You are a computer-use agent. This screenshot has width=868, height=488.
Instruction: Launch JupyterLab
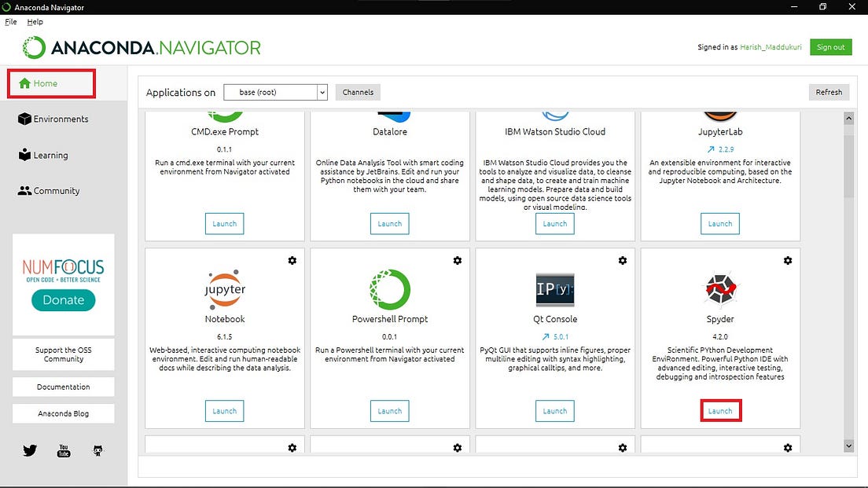pyautogui.click(x=720, y=223)
